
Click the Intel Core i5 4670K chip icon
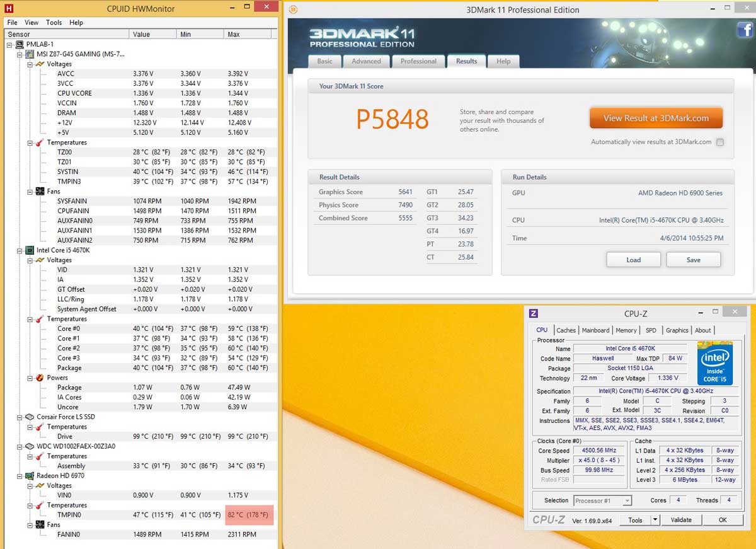tap(29, 250)
